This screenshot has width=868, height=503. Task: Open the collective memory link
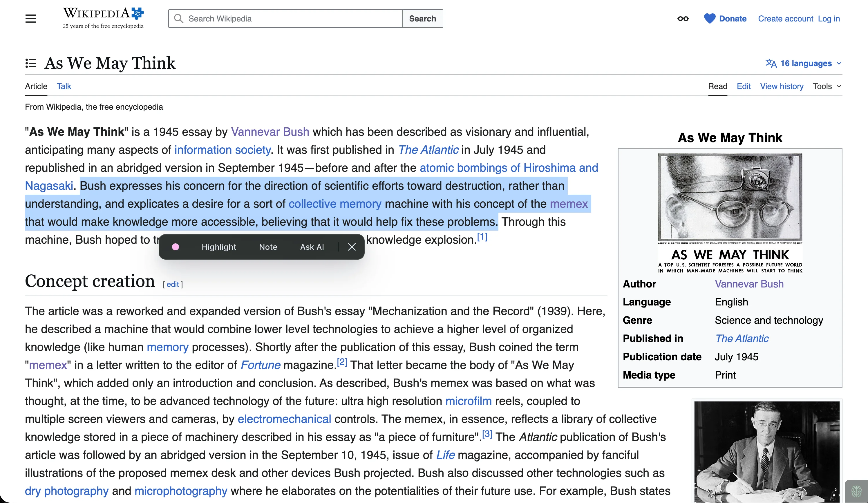click(x=335, y=204)
